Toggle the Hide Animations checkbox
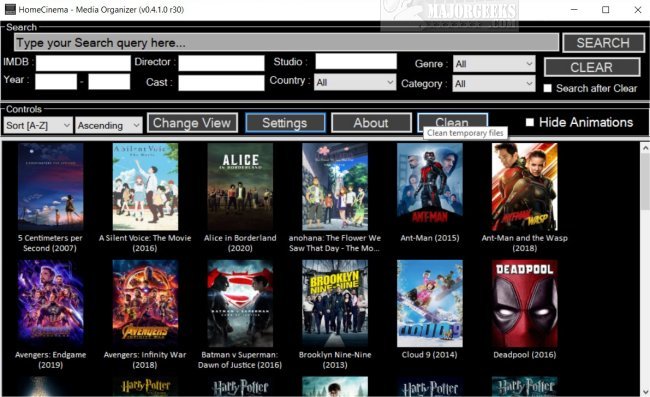 (x=529, y=122)
